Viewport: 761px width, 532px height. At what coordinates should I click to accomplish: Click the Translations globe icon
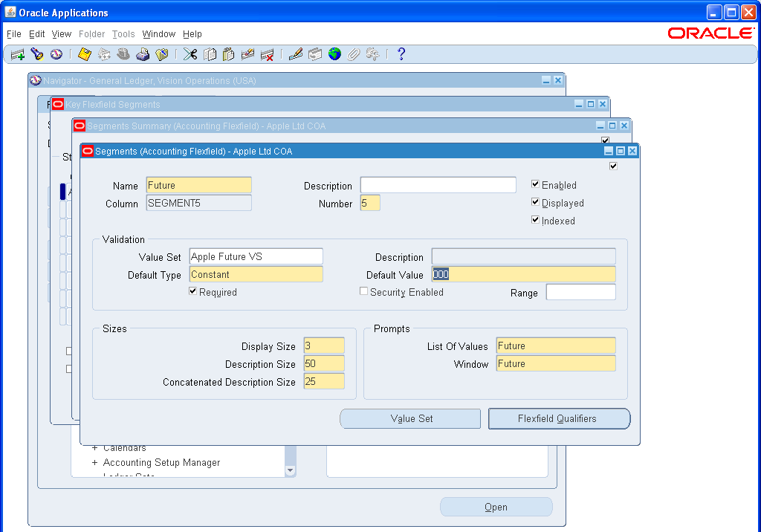335,53
